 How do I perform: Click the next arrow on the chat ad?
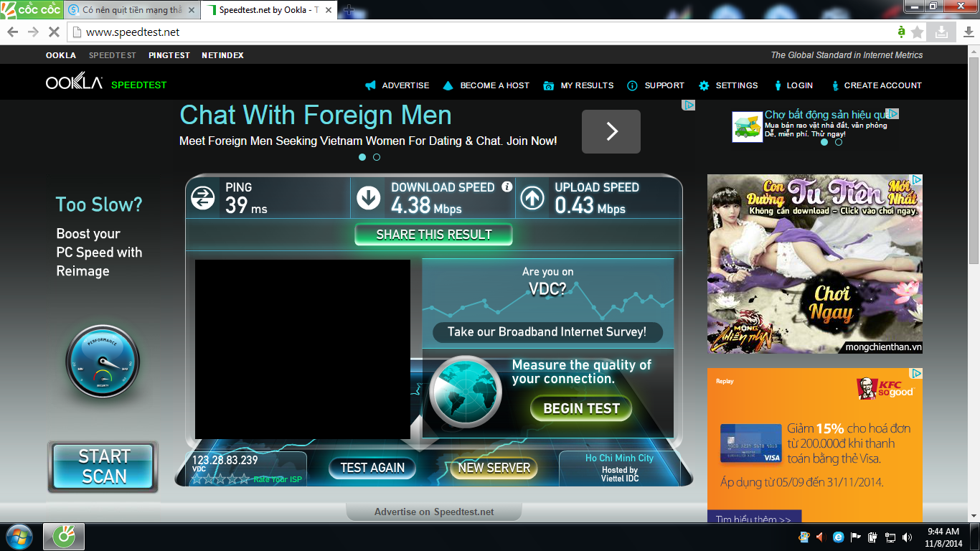(611, 131)
